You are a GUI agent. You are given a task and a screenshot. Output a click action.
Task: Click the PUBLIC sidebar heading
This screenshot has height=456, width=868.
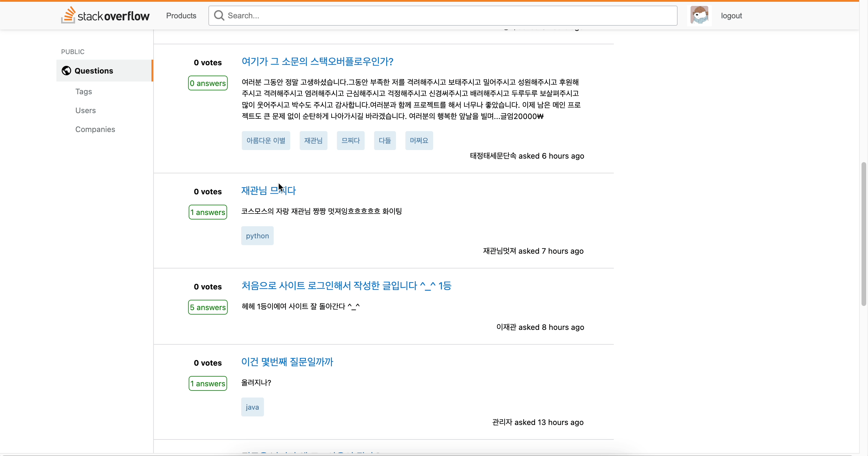[73, 52]
